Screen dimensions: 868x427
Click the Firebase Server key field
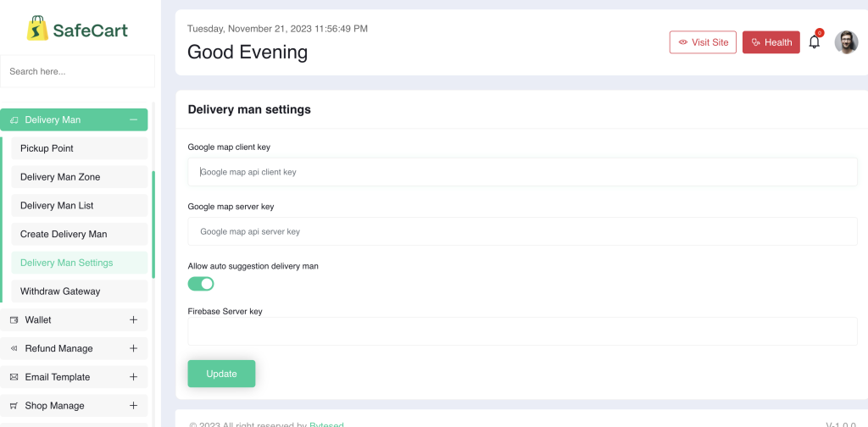[x=522, y=331]
